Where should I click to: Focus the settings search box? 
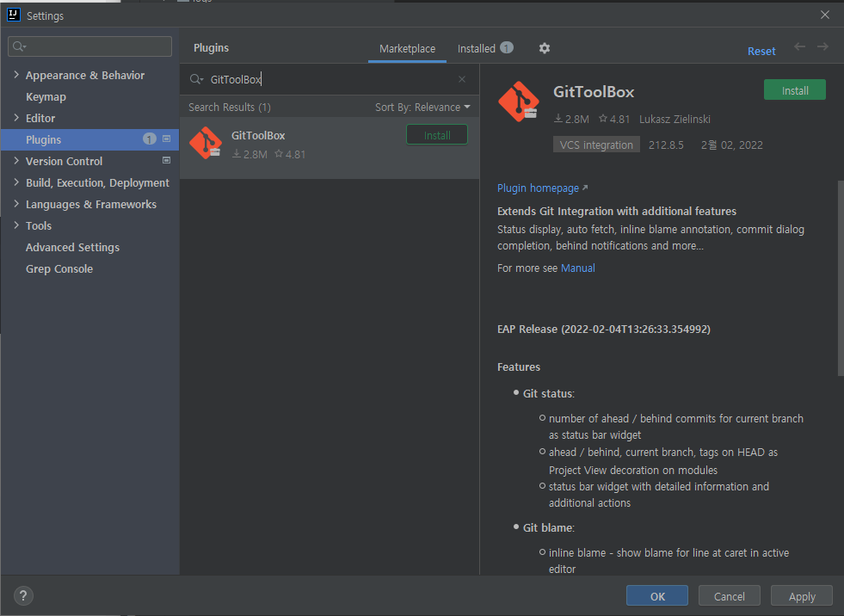(x=89, y=46)
